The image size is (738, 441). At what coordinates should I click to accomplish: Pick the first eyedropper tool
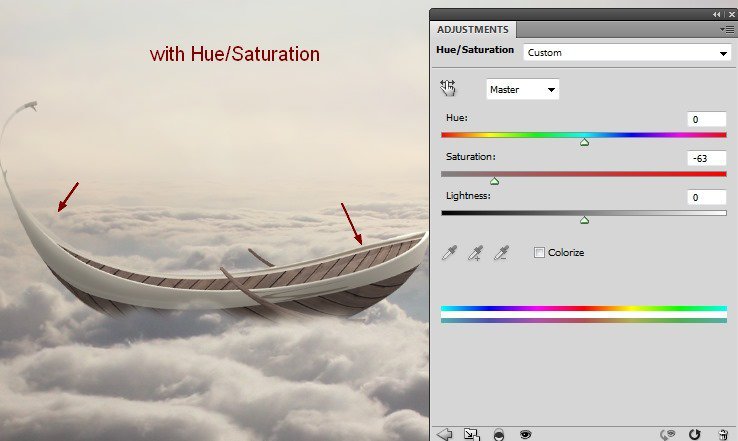pos(450,254)
